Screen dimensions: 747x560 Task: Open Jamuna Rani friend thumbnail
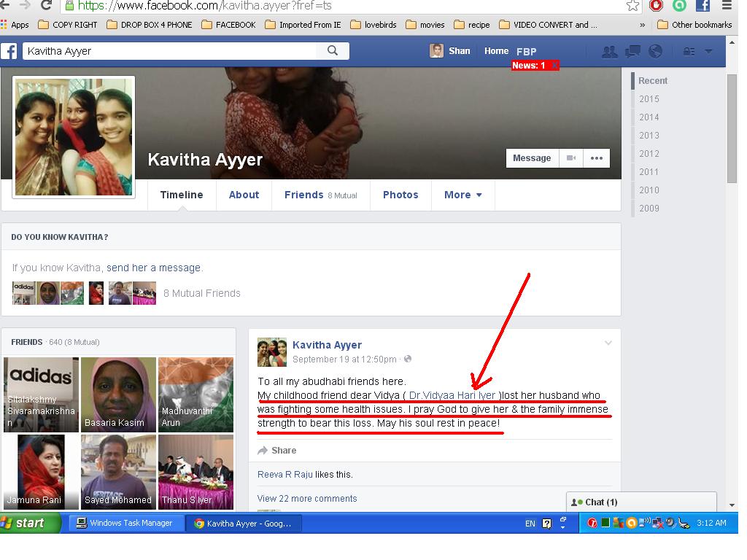click(41, 472)
